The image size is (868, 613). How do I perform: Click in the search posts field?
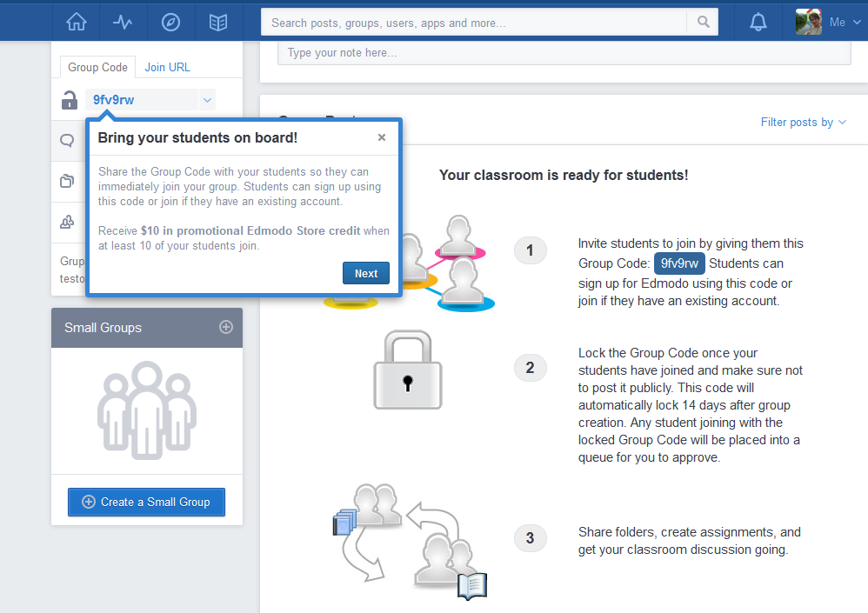474,22
